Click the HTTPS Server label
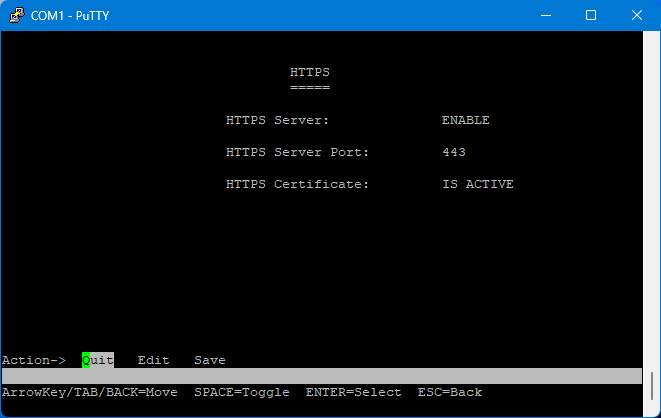The image size is (661, 418). tap(277, 120)
